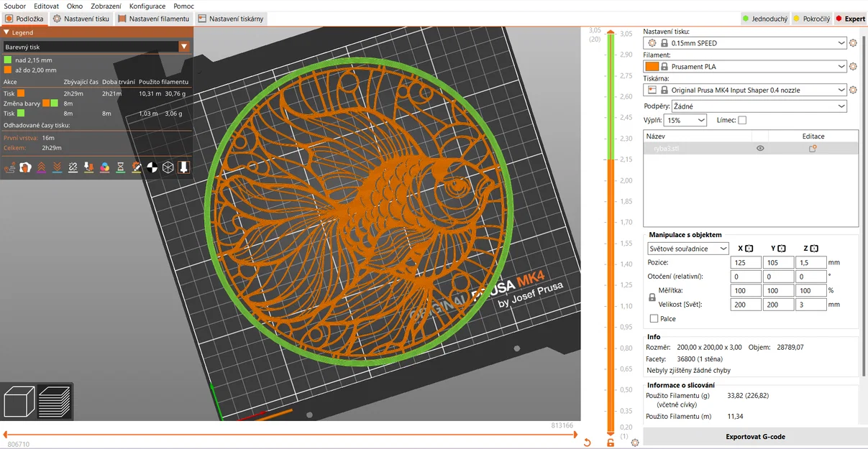Toggle Retractions visibility icon in legend
This screenshot has width=868, height=449.
click(x=42, y=167)
